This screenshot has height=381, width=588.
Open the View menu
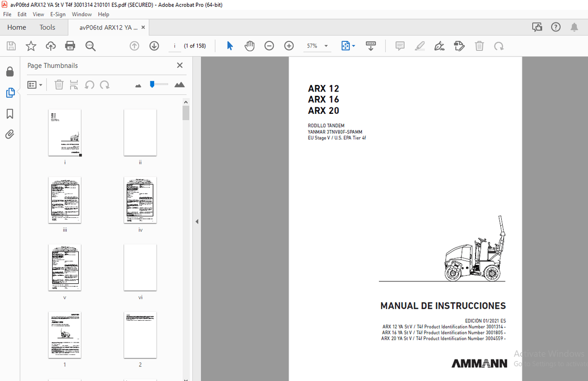(38, 14)
